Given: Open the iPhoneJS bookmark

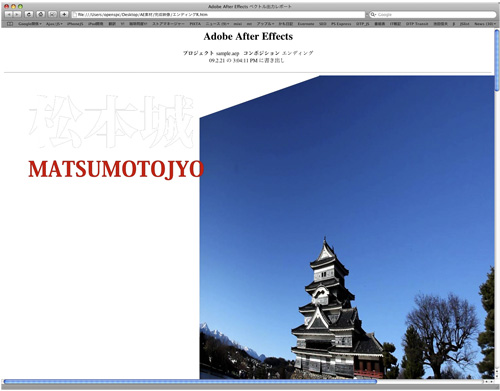Looking at the screenshot, I should [x=75, y=24].
